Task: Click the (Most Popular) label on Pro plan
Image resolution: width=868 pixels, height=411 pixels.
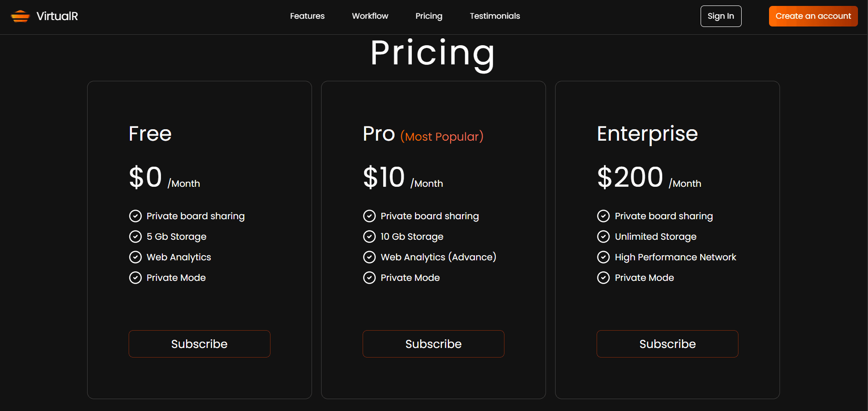Action: point(442,137)
